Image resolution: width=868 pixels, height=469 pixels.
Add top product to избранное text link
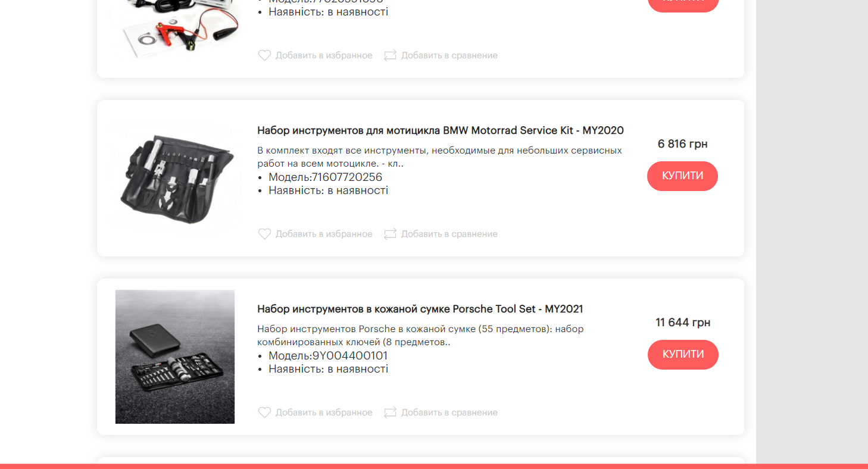point(324,55)
